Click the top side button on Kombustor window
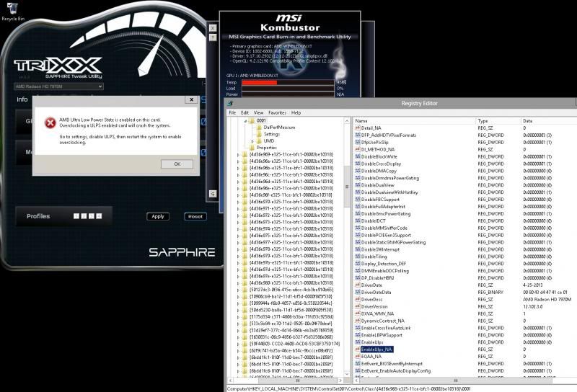This screenshot has width=577, height=392. 213,28
